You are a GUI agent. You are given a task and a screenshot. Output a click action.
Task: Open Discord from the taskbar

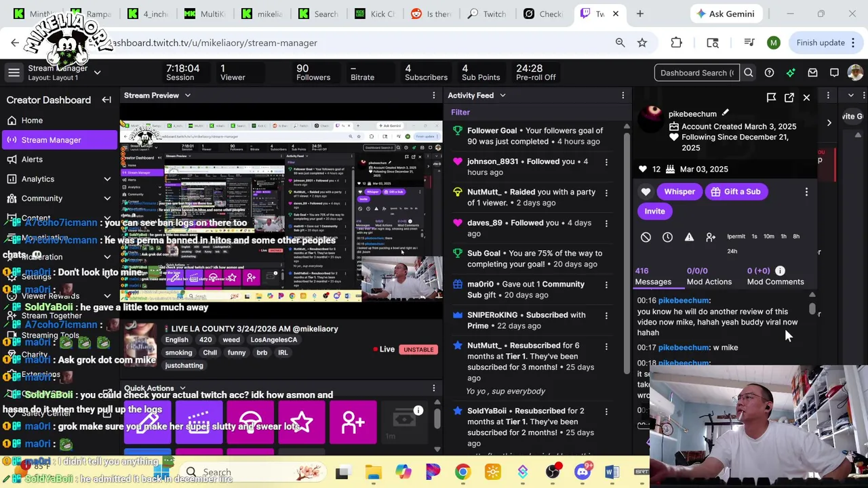pyautogui.click(x=583, y=472)
